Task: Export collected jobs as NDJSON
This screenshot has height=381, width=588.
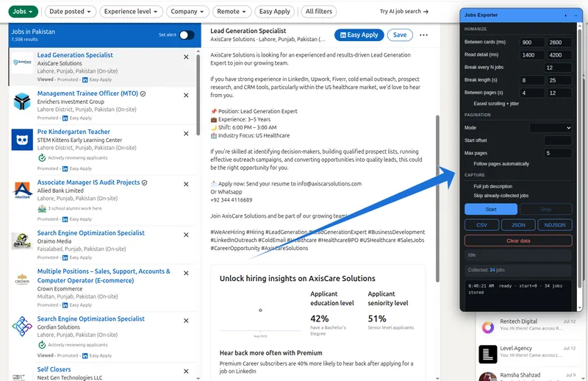Action: point(555,225)
